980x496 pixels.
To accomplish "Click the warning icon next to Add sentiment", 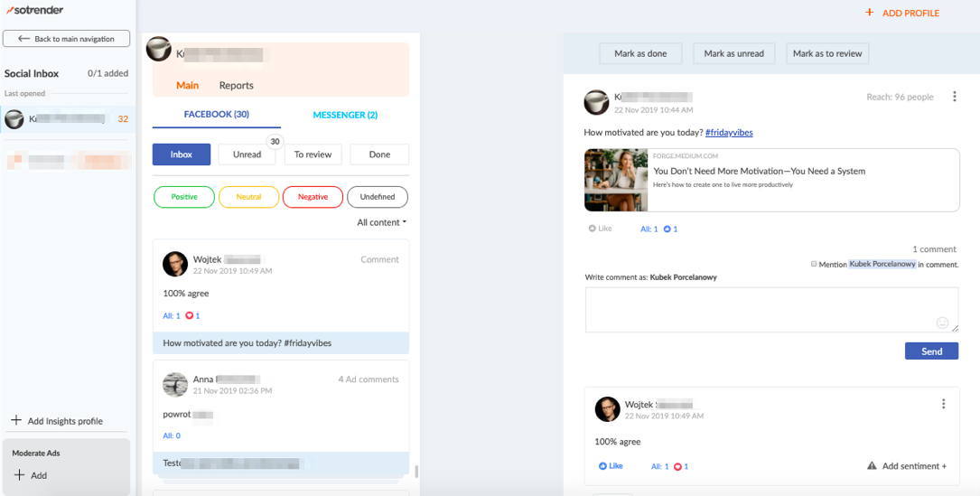I will tap(872, 466).
